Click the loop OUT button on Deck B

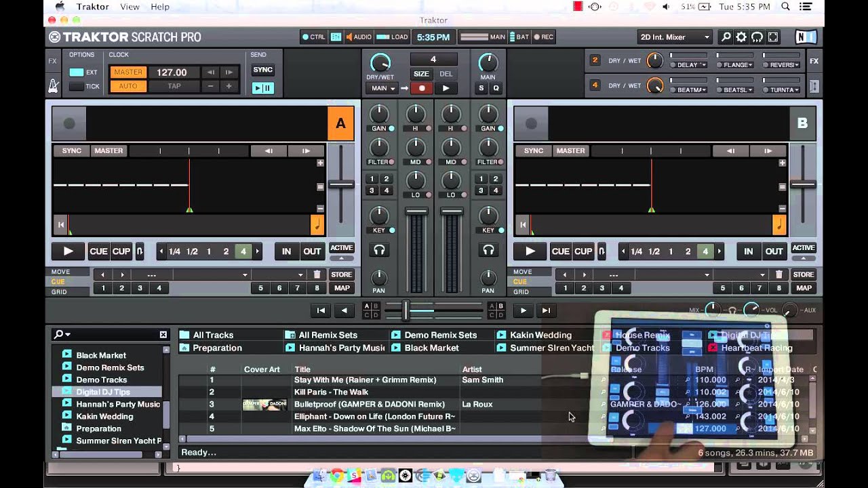coord(774,251)
